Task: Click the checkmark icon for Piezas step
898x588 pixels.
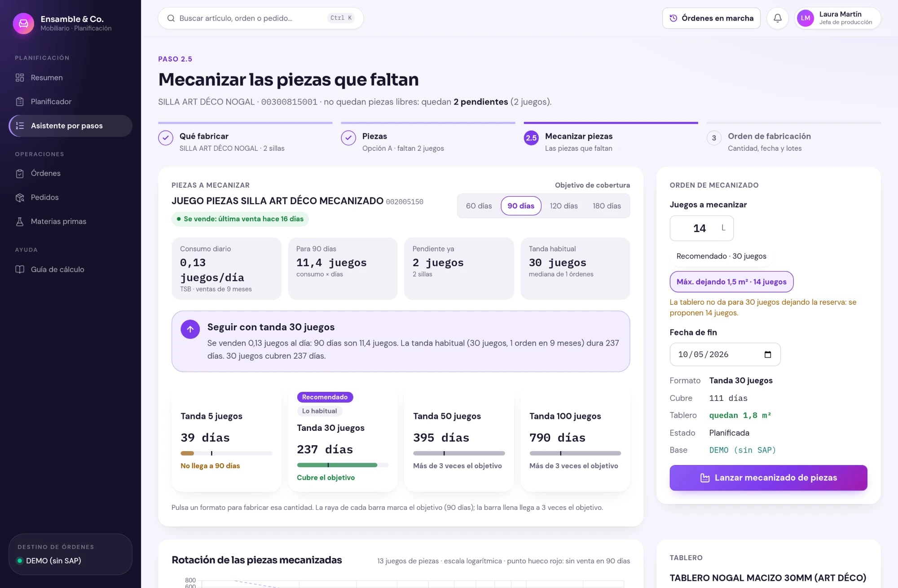Action: click(x=348, y=138)
